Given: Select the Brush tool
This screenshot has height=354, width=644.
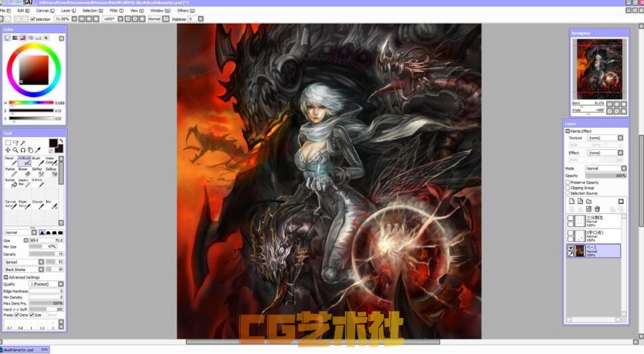Looking at the screenshot, I should click(38, 161).
